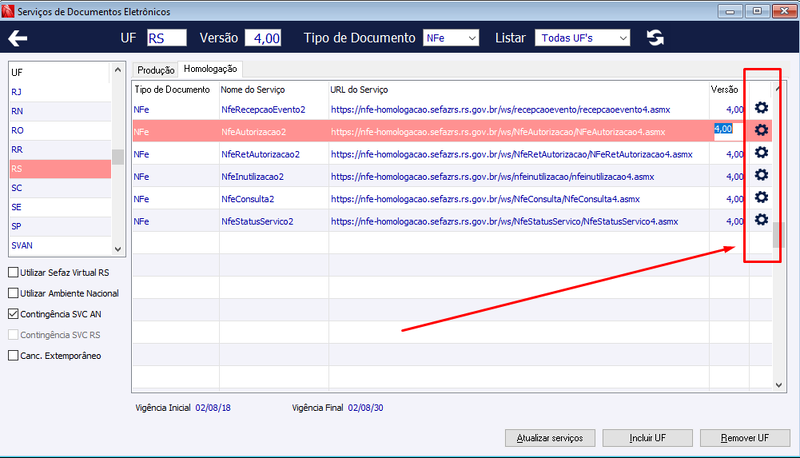The image size is (800, 458).
Task: Open settings gear for NfeAutorizacao2 row
Action: coord(761,130)
